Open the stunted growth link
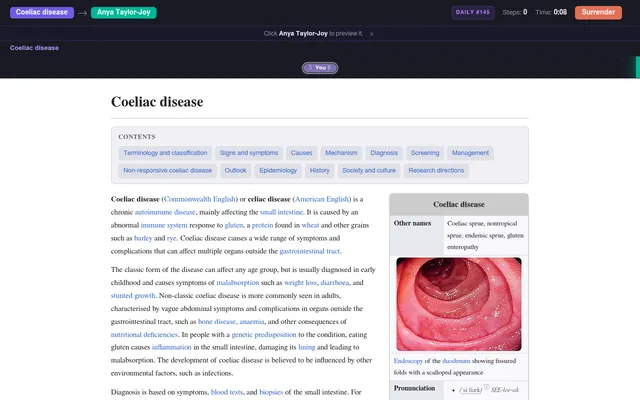The width and height of the screenshot is (640, 400). 133,296
